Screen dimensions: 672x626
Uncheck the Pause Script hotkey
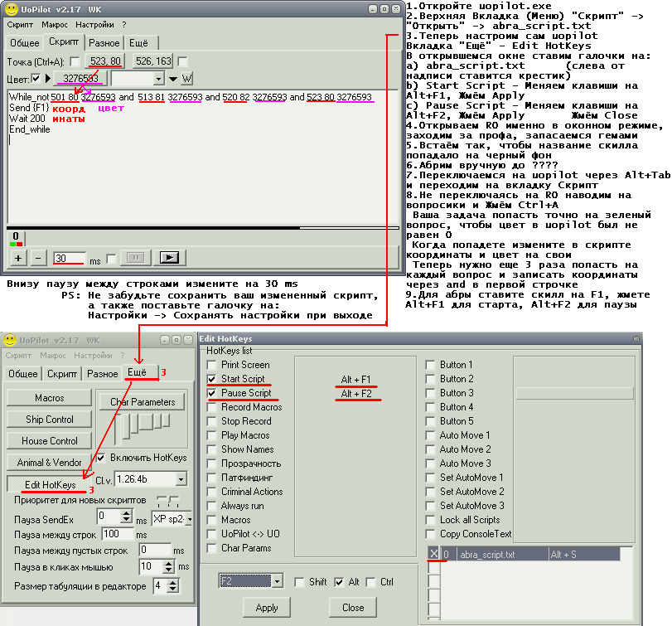pyautogui.click(x=211, y=393)
